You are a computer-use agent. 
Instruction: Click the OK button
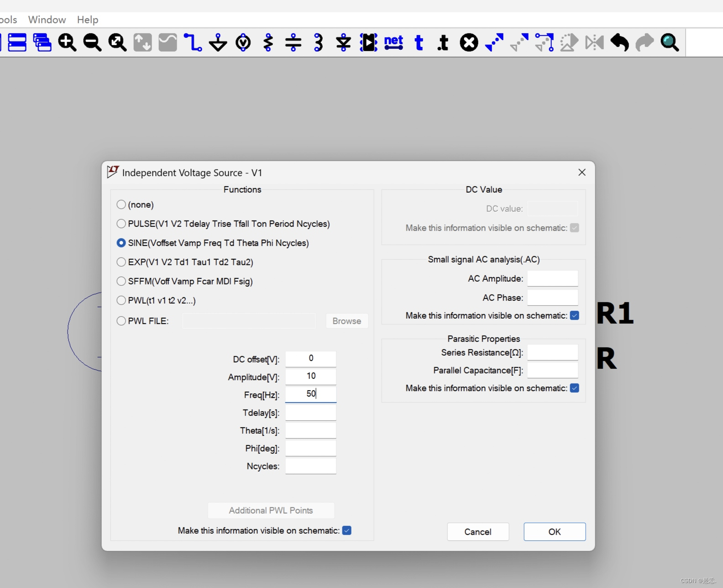pyautogui.click(x=555, y=532)
